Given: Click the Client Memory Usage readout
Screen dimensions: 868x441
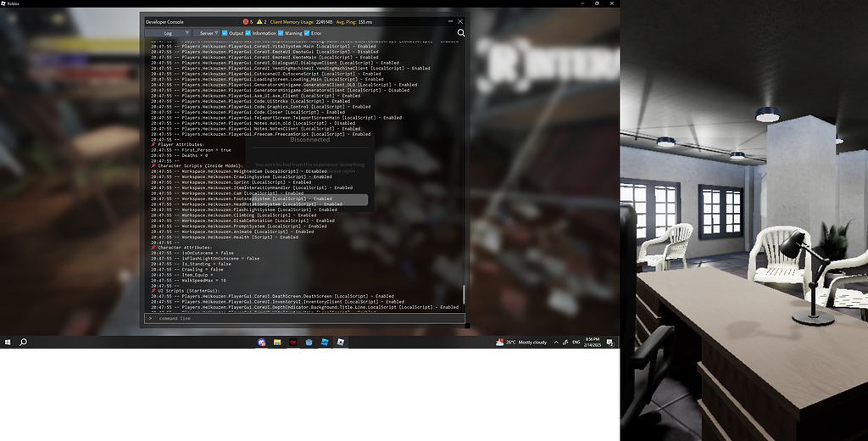Looking at the screenshot, I should [301, 22].
